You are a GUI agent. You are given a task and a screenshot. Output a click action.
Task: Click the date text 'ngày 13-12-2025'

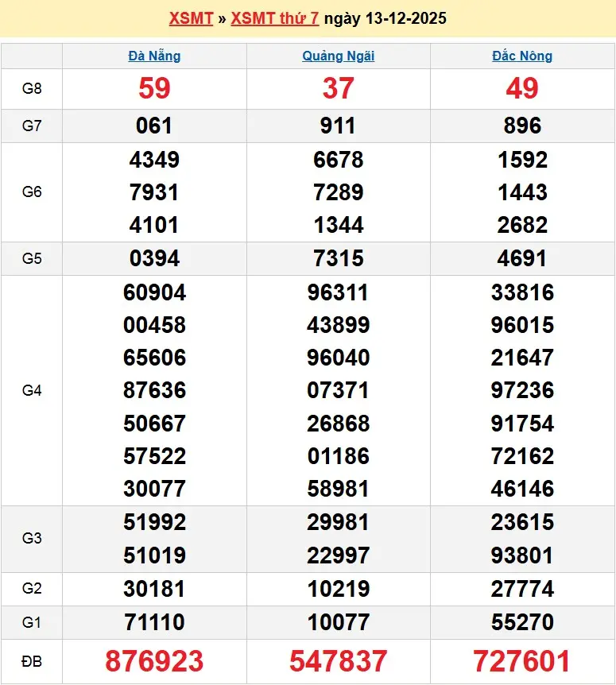point(385,18)
